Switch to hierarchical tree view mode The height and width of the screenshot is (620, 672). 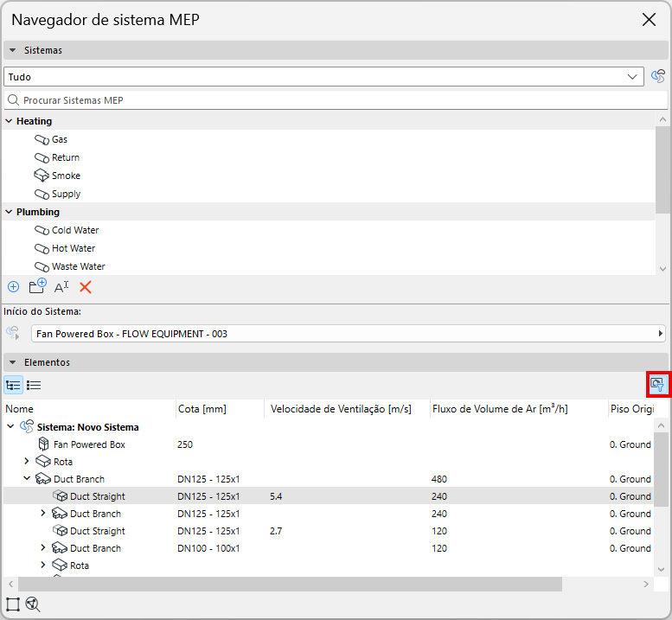(x=13, y=385)
